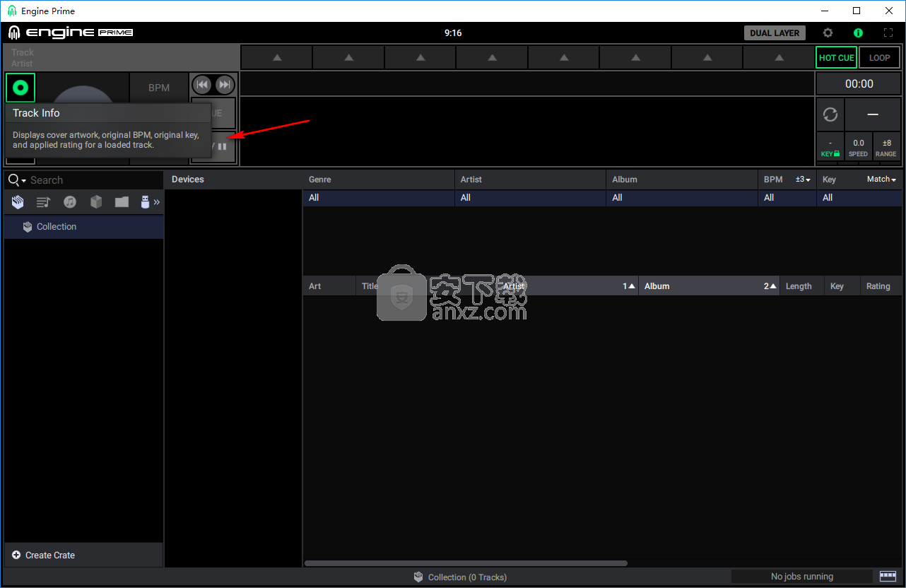Click Collection (0 Tracks) status text
Image resolution: width=906 pixels, height=588 pixels.
tap(467, 577)
